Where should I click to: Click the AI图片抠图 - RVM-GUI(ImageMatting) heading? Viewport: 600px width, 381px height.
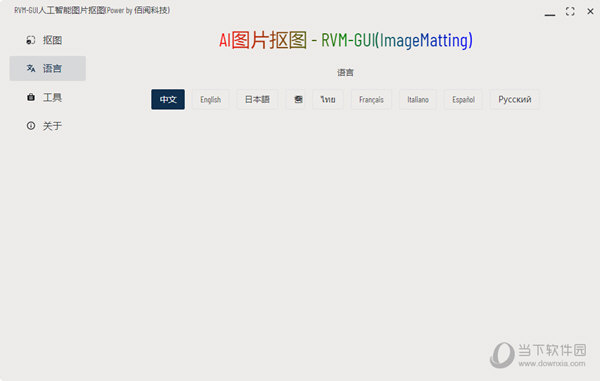point(346,40)
